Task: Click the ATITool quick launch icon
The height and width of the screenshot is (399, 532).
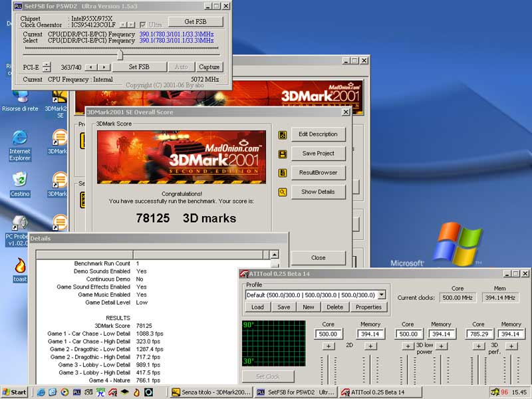Action: [x=112, y=392]
